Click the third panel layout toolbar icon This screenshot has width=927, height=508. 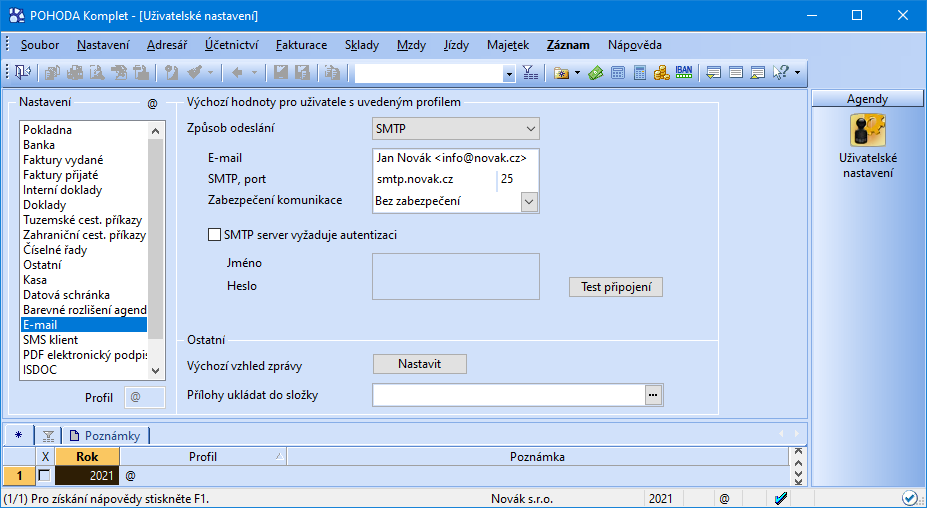[x=758, y=73]
